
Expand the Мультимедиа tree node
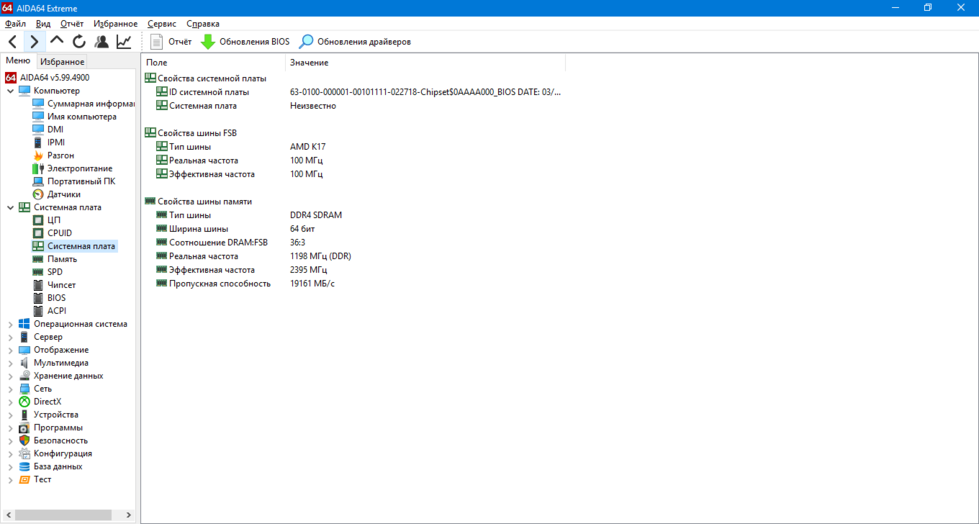(x=11, y=363)
